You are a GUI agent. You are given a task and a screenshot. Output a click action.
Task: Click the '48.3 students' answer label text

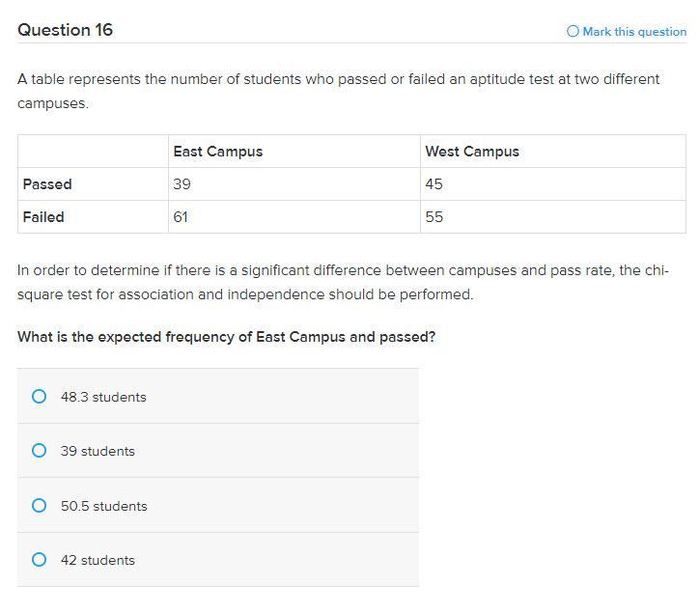[103, 397]
